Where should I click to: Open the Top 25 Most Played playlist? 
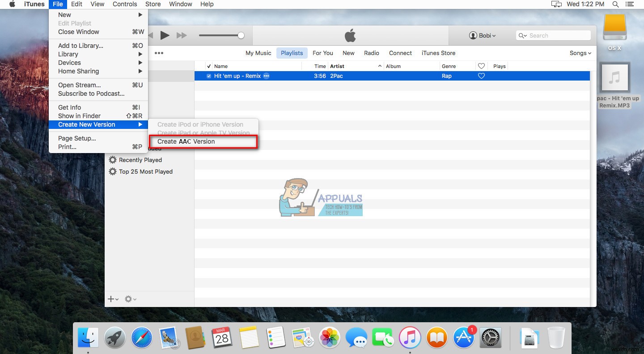(x=145, y=171)
